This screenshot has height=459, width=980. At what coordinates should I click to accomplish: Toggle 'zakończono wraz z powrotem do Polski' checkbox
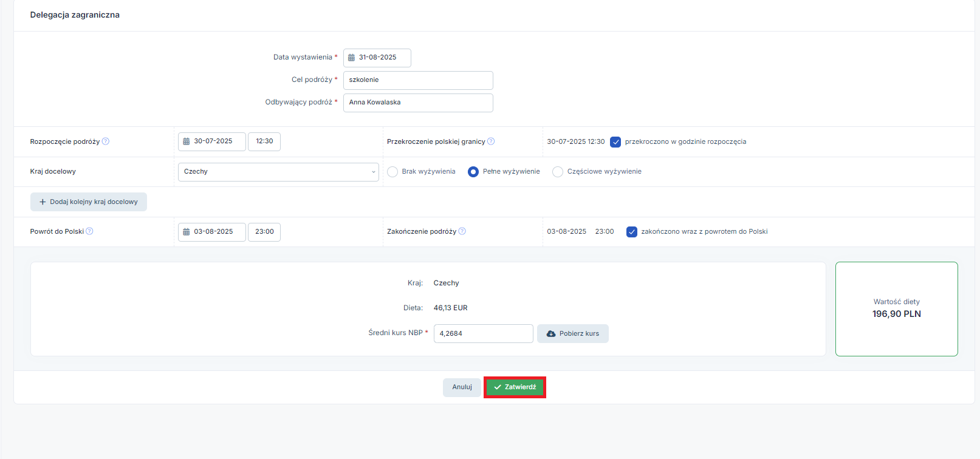[632, 232]
